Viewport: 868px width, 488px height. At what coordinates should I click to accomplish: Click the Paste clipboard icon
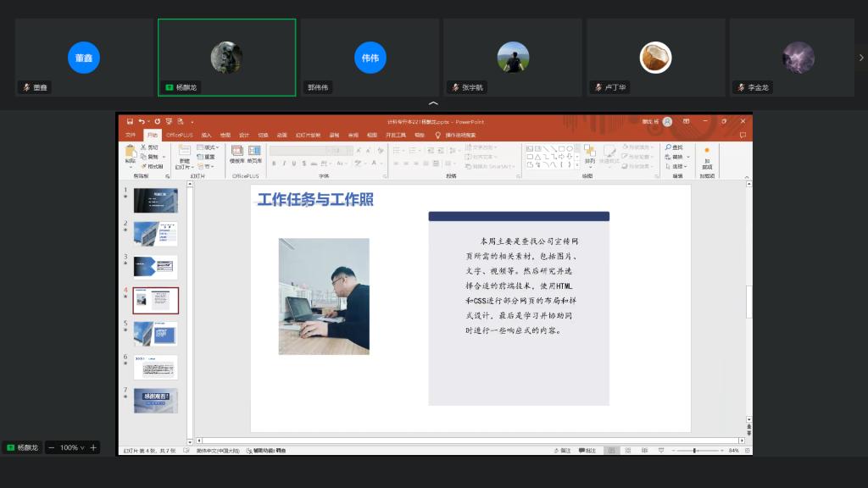coord(131,152)
